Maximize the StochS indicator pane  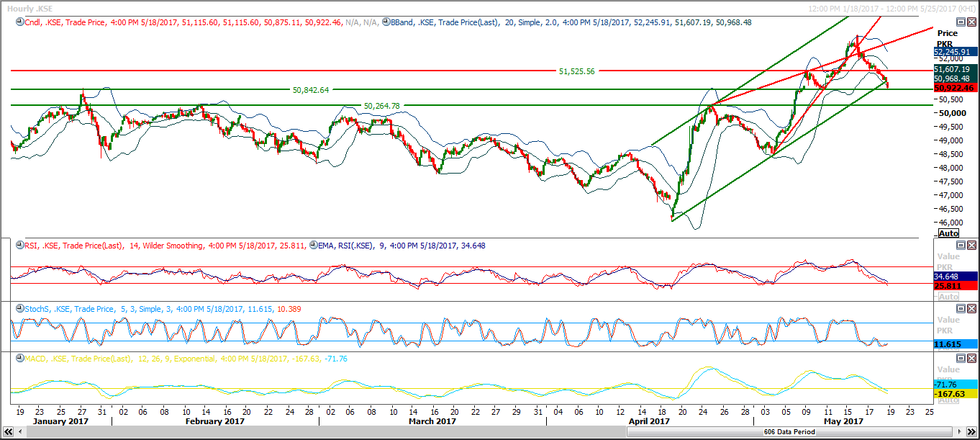[961, 309]
